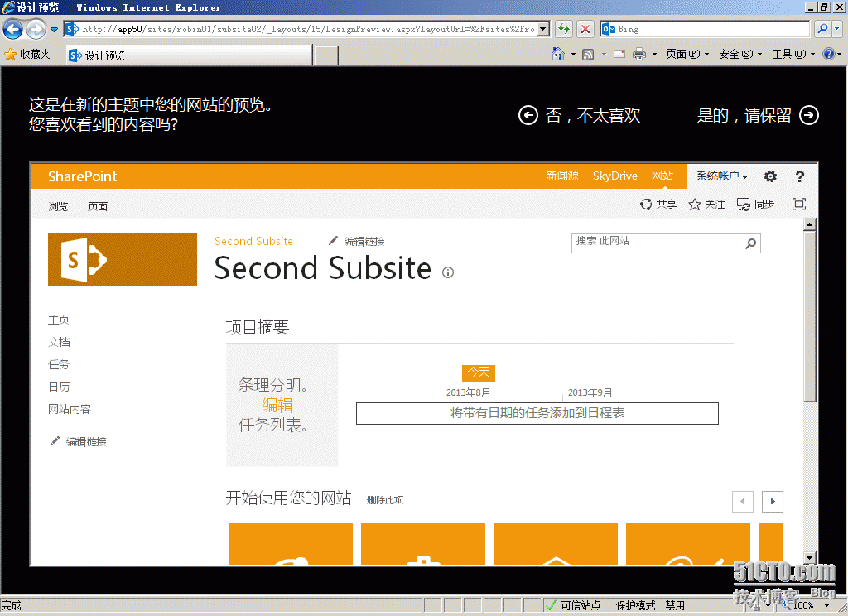
Task: Click the 将带有日期的任务添加到日程表 timeline bar
Action: point(537,413)
